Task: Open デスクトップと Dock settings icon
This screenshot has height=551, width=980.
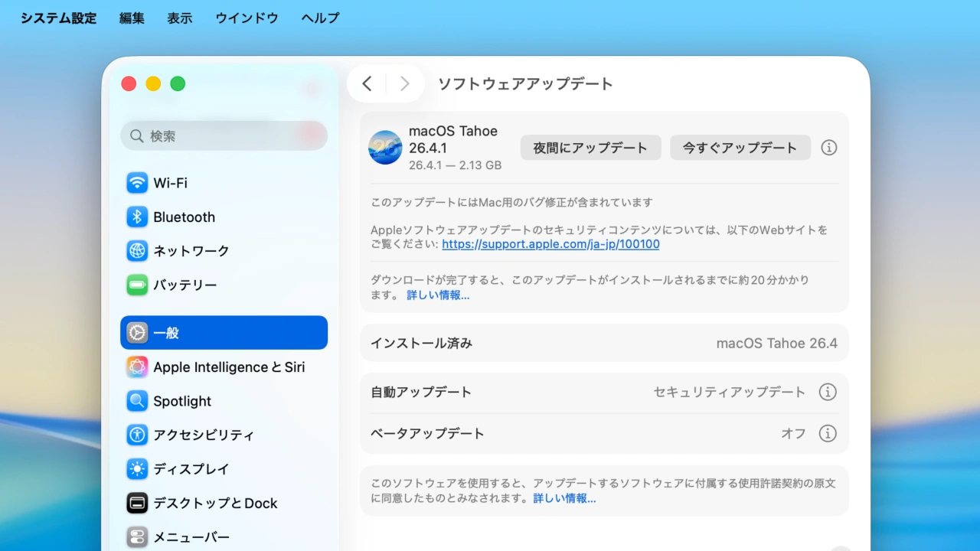Action: point(137,503)
